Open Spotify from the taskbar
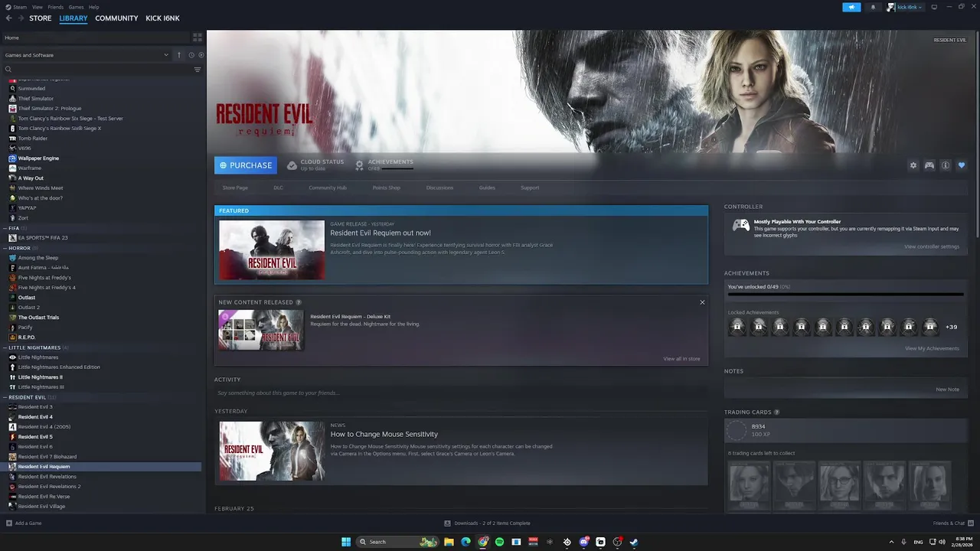This screenshot has width=980, height=551. 499,542
